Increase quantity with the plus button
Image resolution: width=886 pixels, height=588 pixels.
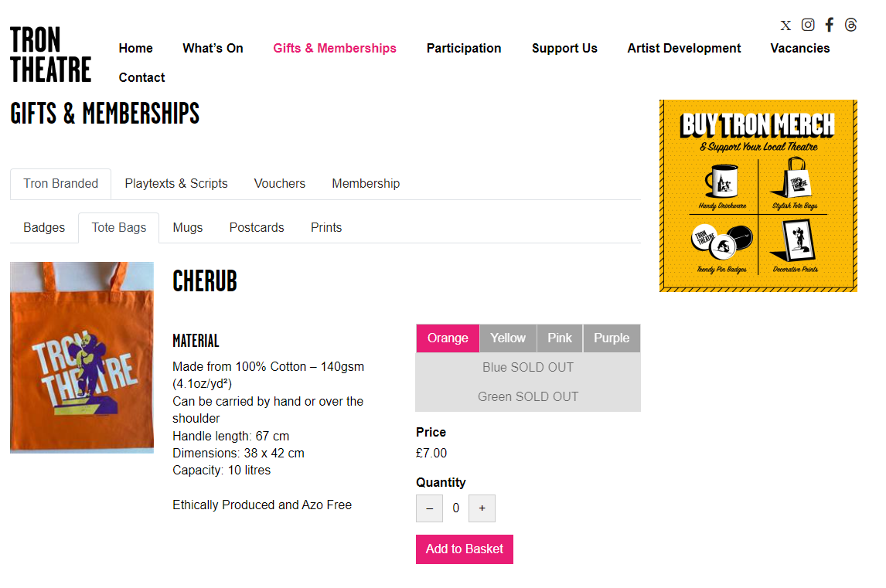(482, 508)
